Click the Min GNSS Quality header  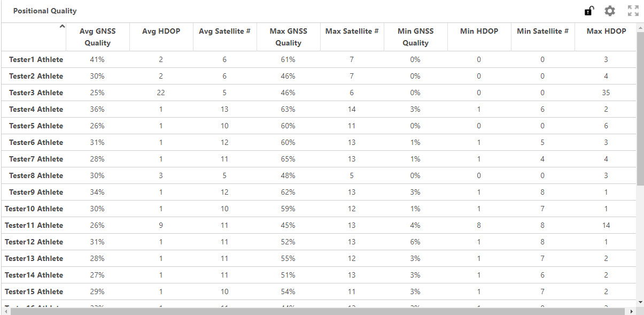(415, 37)
